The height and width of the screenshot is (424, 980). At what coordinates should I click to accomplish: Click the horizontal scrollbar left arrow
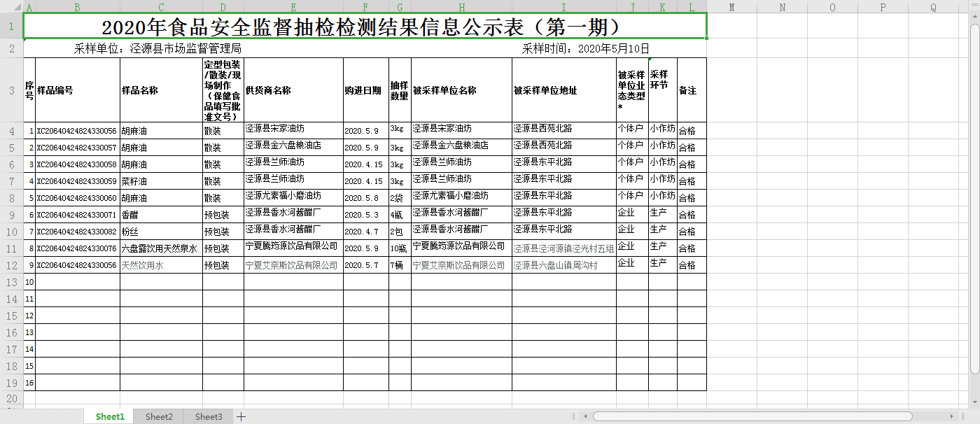tap(584, 416)
